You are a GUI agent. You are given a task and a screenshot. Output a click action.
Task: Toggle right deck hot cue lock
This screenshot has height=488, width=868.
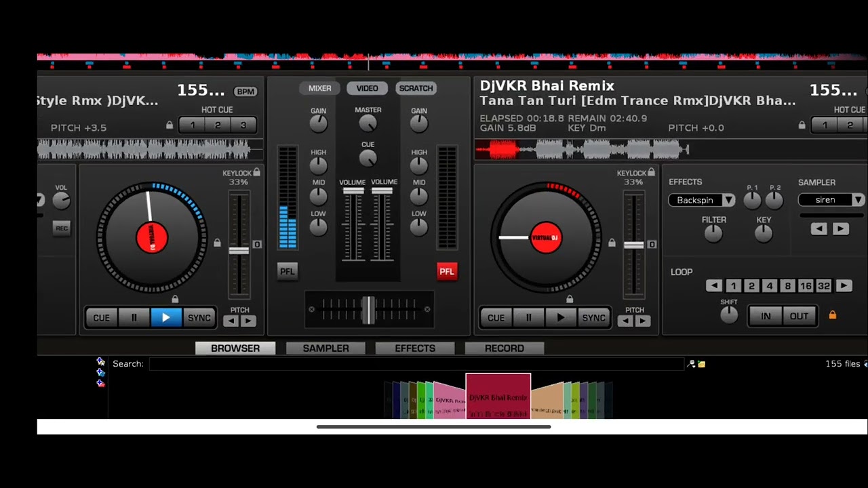(x=802, y=125)
